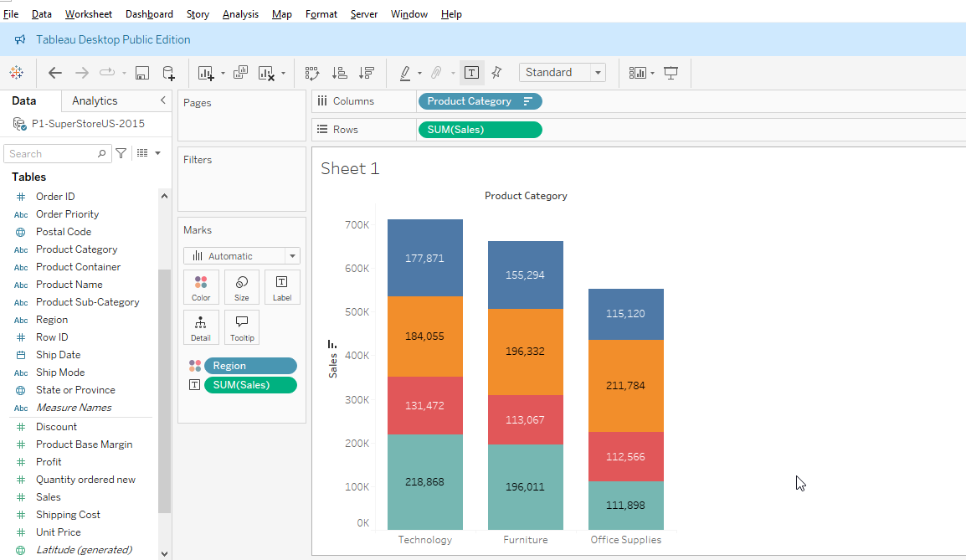
Task: Click the Undo back arrow
Action: click(55, 73)
